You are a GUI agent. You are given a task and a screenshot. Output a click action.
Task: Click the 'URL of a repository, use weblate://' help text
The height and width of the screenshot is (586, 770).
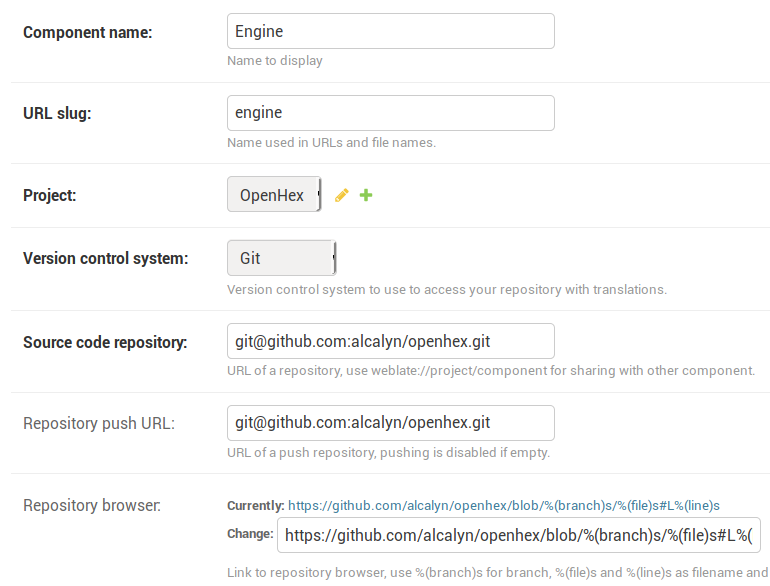point(491,370)
